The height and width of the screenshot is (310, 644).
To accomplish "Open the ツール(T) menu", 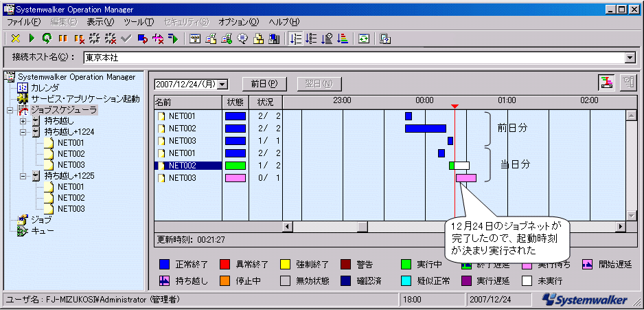I will (x=139, y=22).
